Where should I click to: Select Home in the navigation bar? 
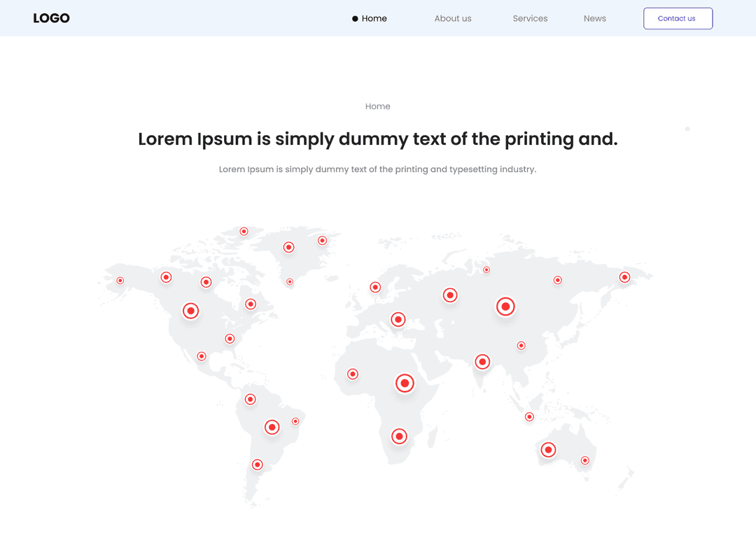pos(374,18)
